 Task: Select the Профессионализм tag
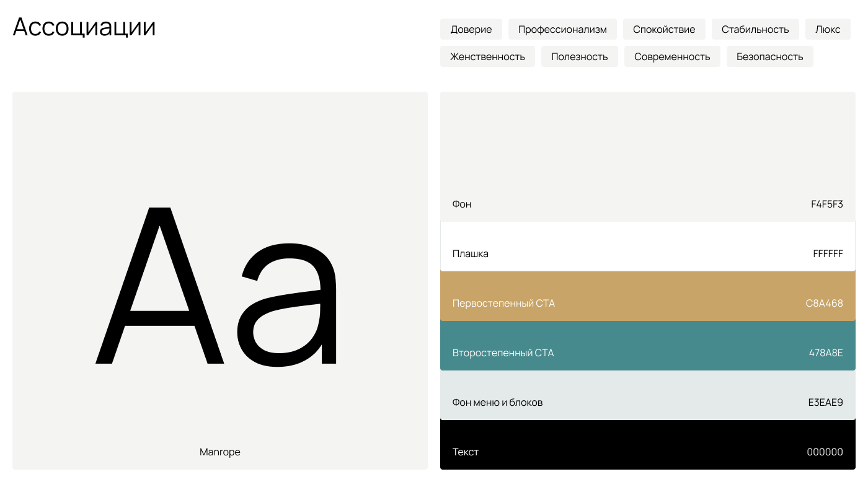click(x=562, y=29)
